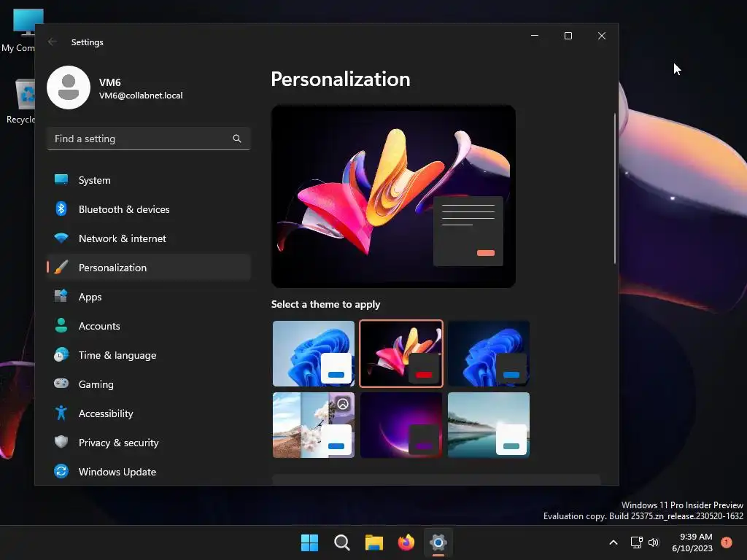Select System in the settings sidebar
Screen dimensions: 747x560
click(x=149, y=180)
